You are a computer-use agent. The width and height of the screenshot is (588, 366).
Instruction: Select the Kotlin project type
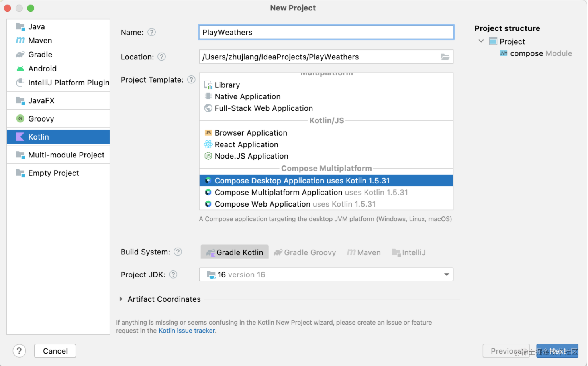58,137
